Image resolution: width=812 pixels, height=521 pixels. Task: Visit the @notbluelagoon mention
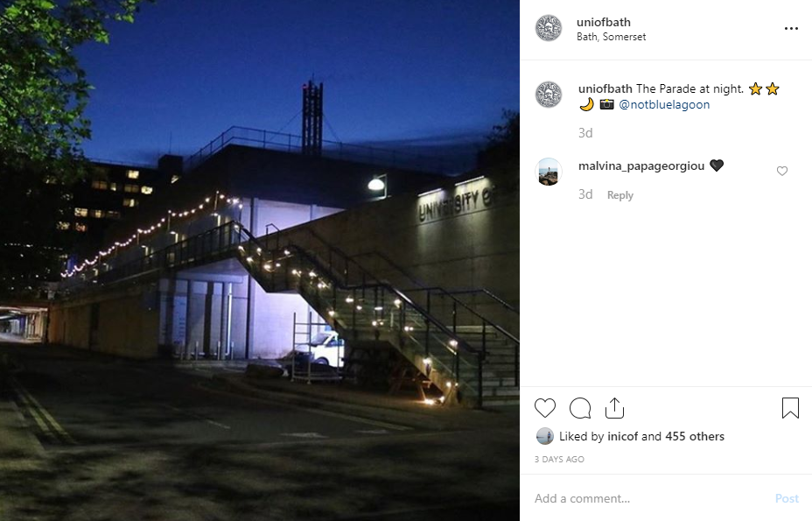664,104
